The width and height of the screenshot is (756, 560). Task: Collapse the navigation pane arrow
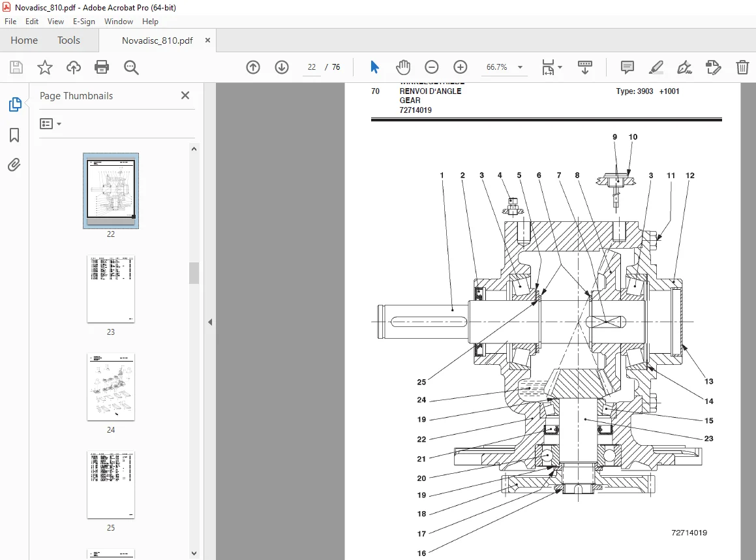[x=210, y=322]
